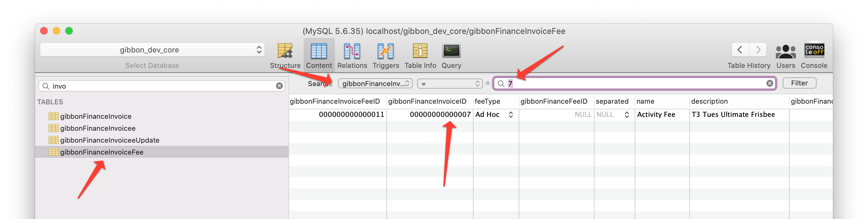This screenshot has height=219, width=868.
Task: Click the filter value input field
Action: click(x=635, y=84)
